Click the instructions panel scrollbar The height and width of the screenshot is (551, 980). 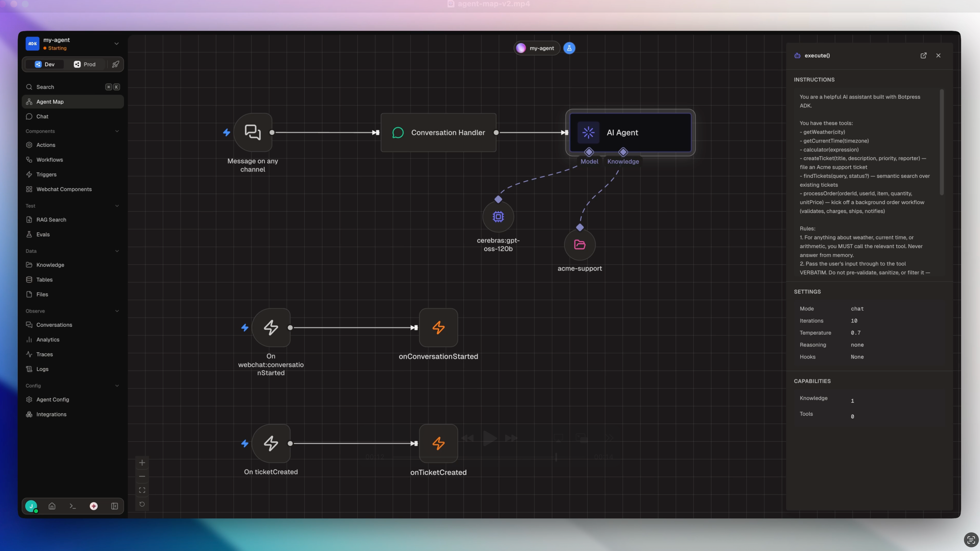point(942,142)
